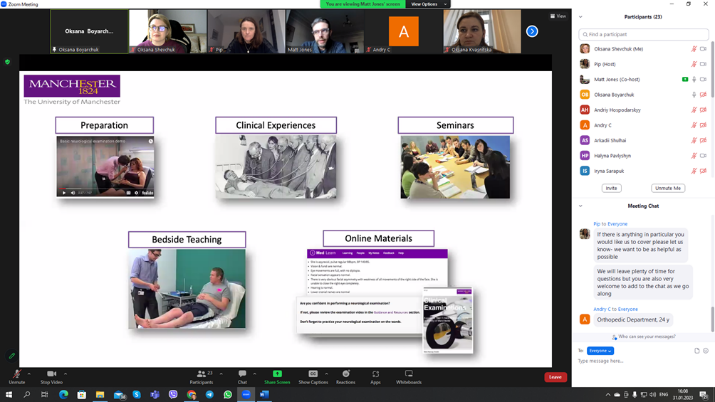The height and width of the screenshot is (402, 715).
Task: Open the 'Everyone' chat recipient dropdown
Action: click(x=600, y=351)
